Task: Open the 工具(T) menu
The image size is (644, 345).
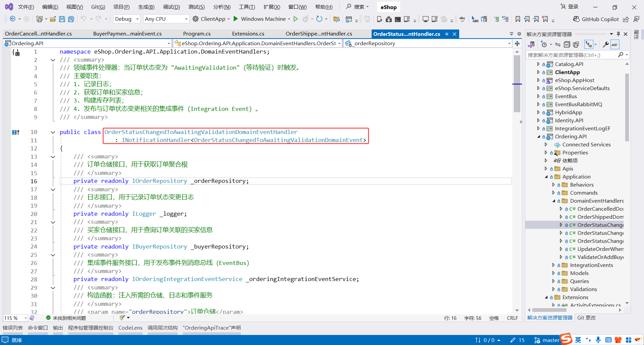Action: pos(247,7)
